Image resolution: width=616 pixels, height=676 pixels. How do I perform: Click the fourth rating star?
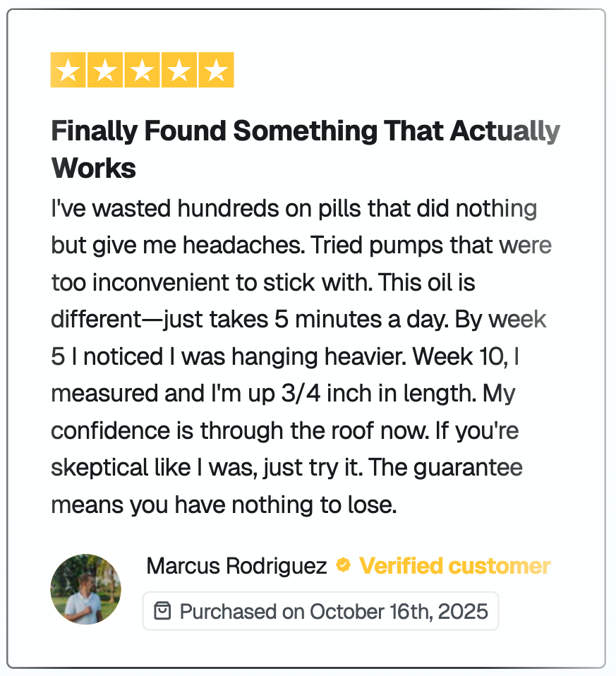pos(179,71)
